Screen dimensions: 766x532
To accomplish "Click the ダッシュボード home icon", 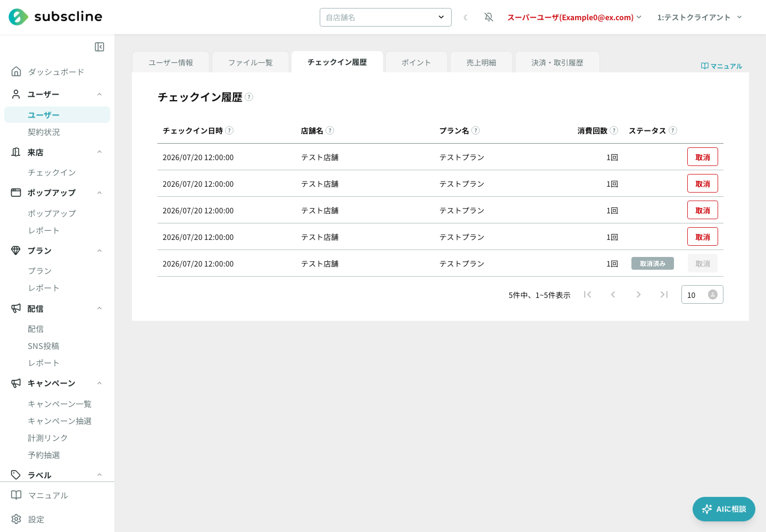I will [16, 71].
